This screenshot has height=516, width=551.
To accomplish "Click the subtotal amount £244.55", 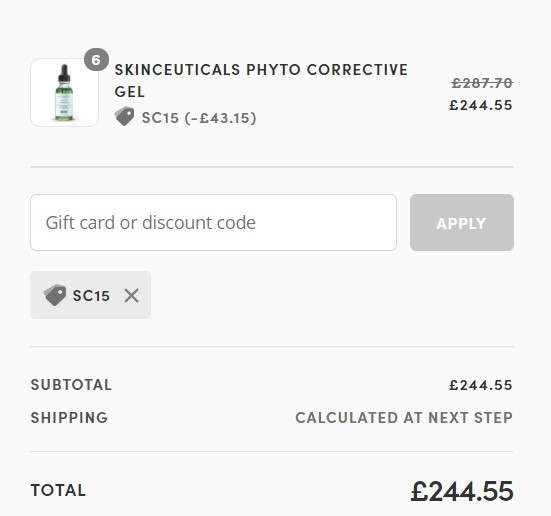I will pos(481,385).
